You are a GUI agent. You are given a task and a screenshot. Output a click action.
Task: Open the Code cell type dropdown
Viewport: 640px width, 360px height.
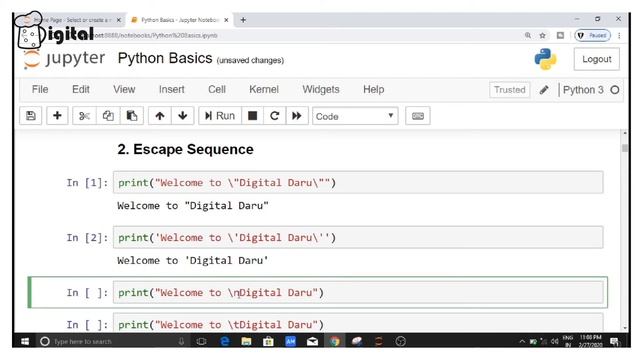355,116
